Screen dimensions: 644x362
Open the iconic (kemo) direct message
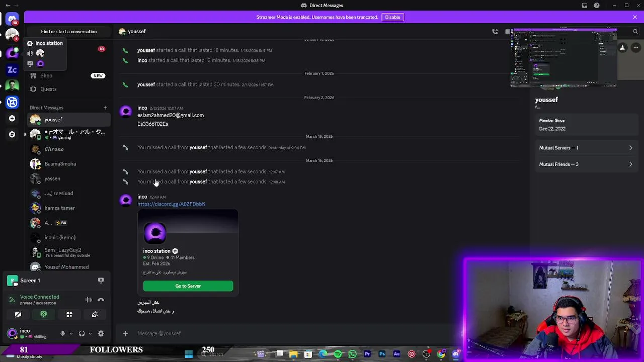[x=69, y=237]
